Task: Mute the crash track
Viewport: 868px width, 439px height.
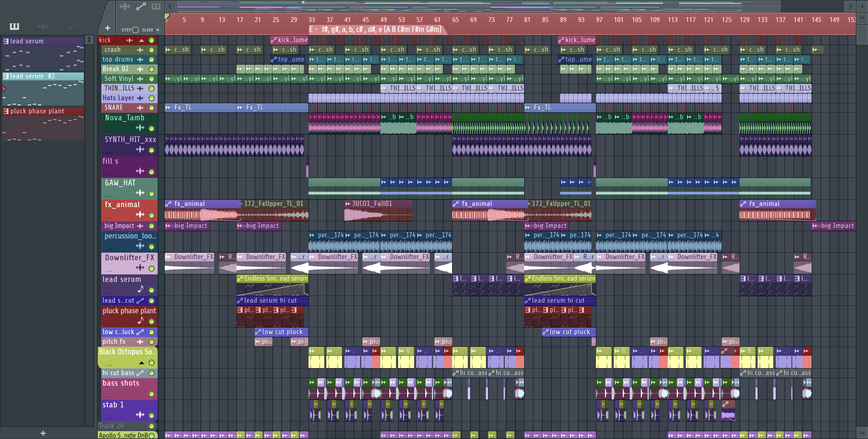Action: tap(152, 50)
